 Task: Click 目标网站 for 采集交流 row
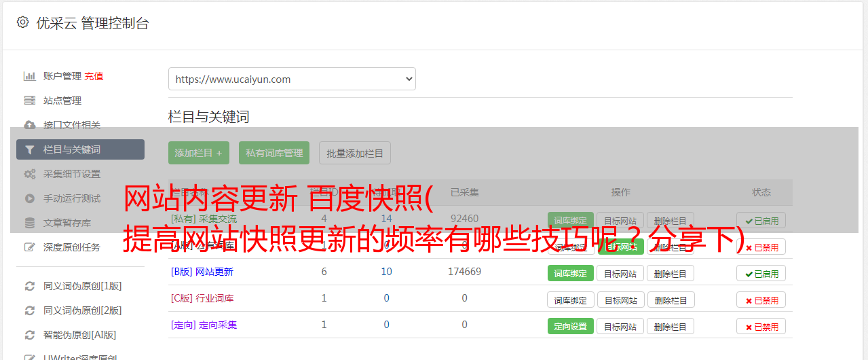(x=620, y=221)
